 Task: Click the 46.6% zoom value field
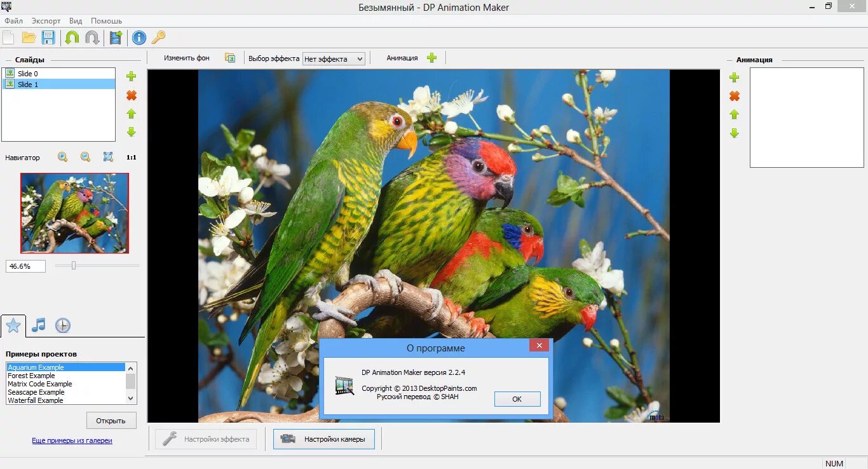pos(26,266)
